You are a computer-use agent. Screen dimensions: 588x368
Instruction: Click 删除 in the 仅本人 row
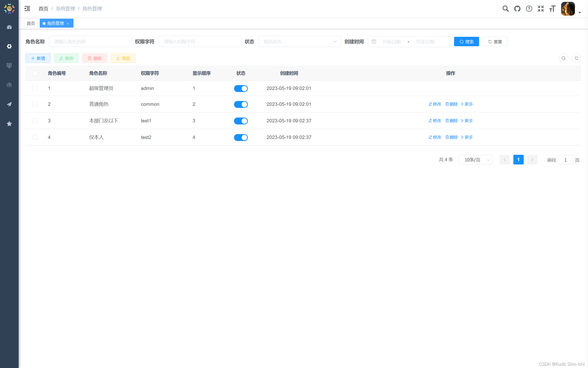451,137
